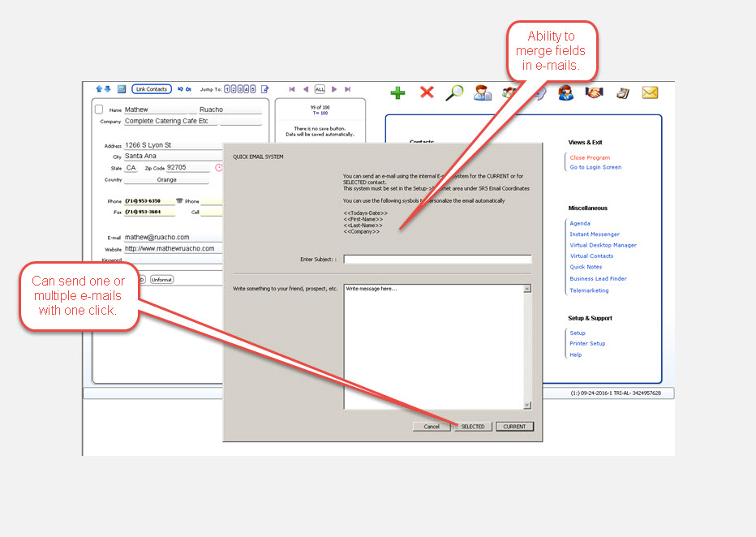Image resolution: width=756 pixels, height=537 pixels.
Task: Open the Instant Messenger link
Action: click(x=595, y=234)
